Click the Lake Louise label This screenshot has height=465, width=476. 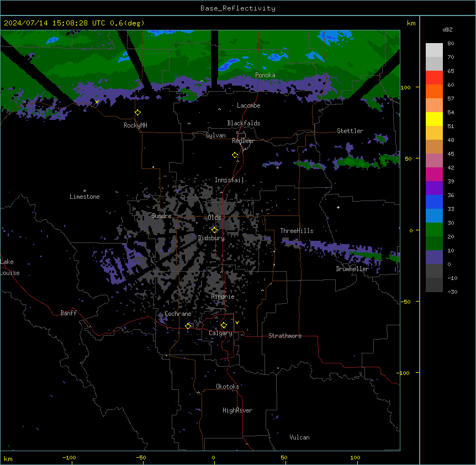10,267
